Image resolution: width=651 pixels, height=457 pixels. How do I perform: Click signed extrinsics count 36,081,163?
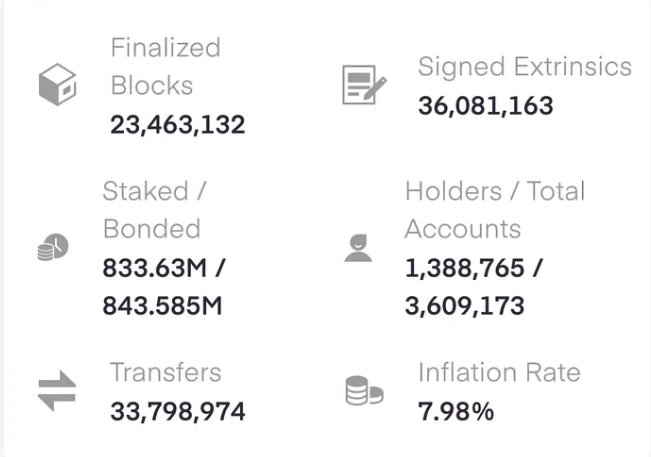[485, 105]
